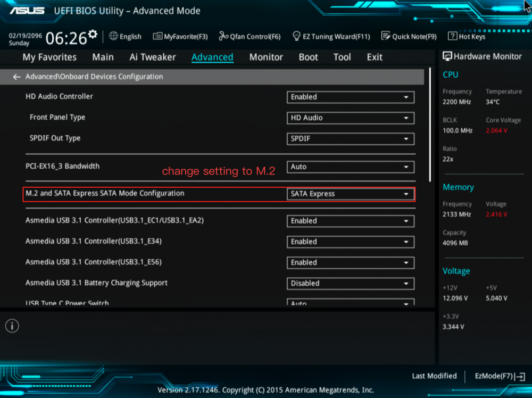Open Quick Note pencil icon
The image size is (532, 398).
point(386,36)
